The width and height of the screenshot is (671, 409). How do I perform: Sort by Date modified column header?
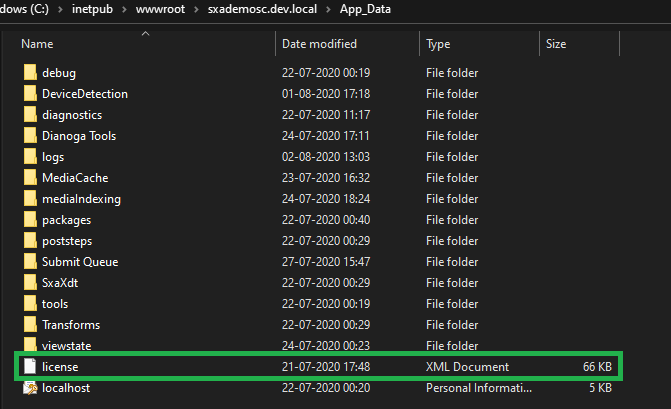coord(320,44)
